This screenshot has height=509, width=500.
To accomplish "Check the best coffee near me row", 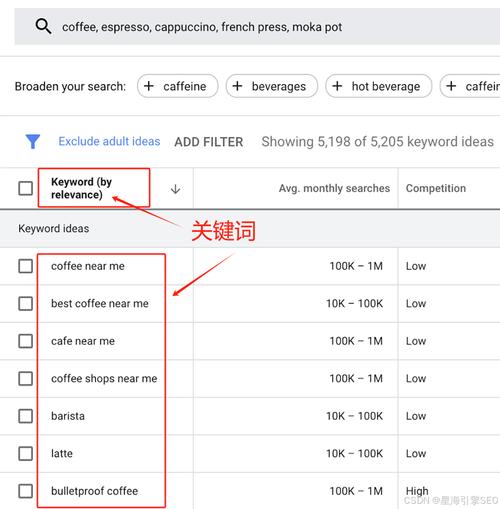I will (x=26, y=304).
